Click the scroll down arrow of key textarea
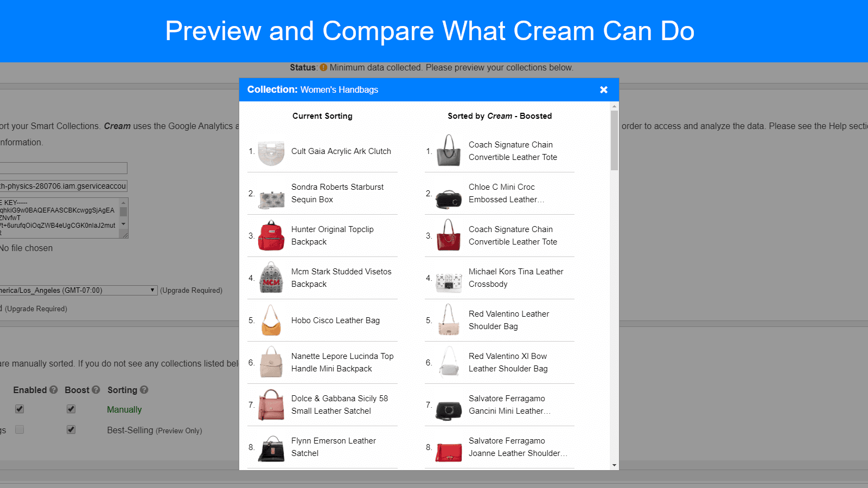This screenshot has height=488, width=868. 124,224
